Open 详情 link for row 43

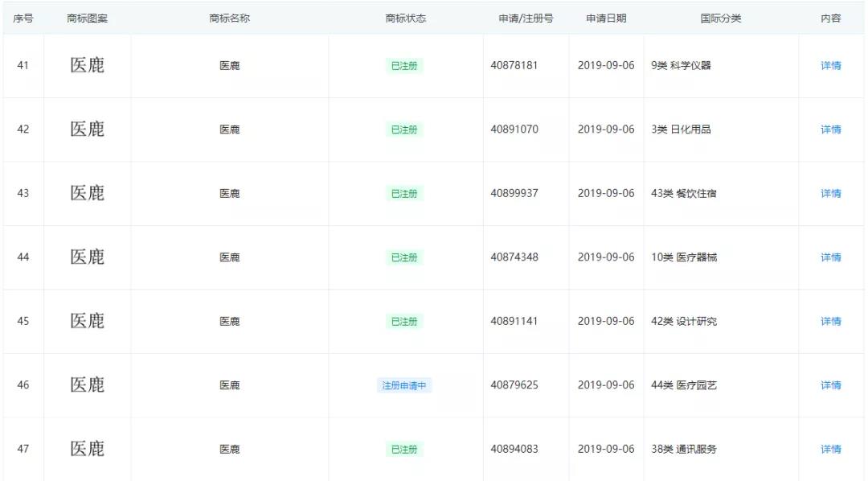coord(830,193)
